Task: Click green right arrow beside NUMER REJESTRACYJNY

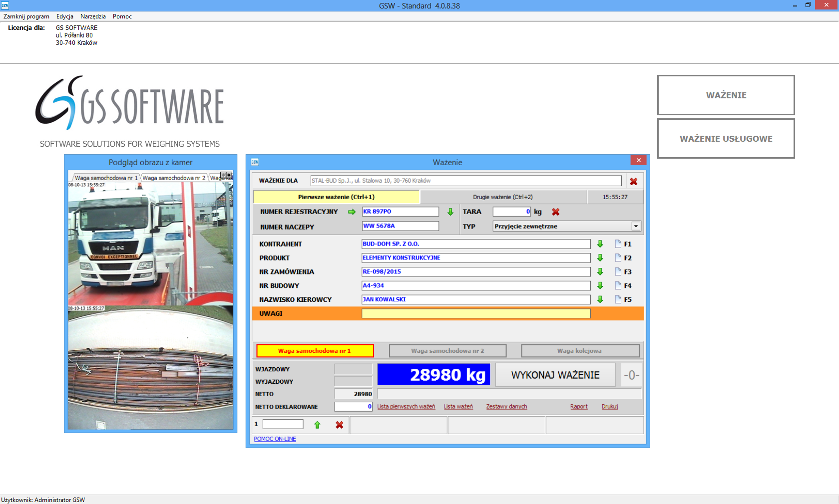Action: coord(352,212)
